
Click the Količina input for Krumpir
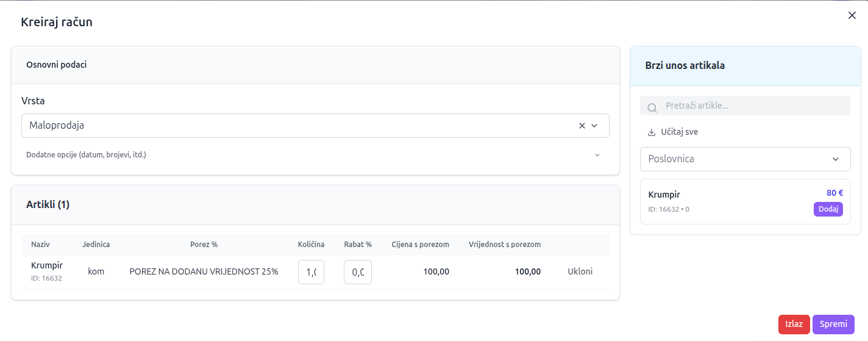[x=311, y=272]
